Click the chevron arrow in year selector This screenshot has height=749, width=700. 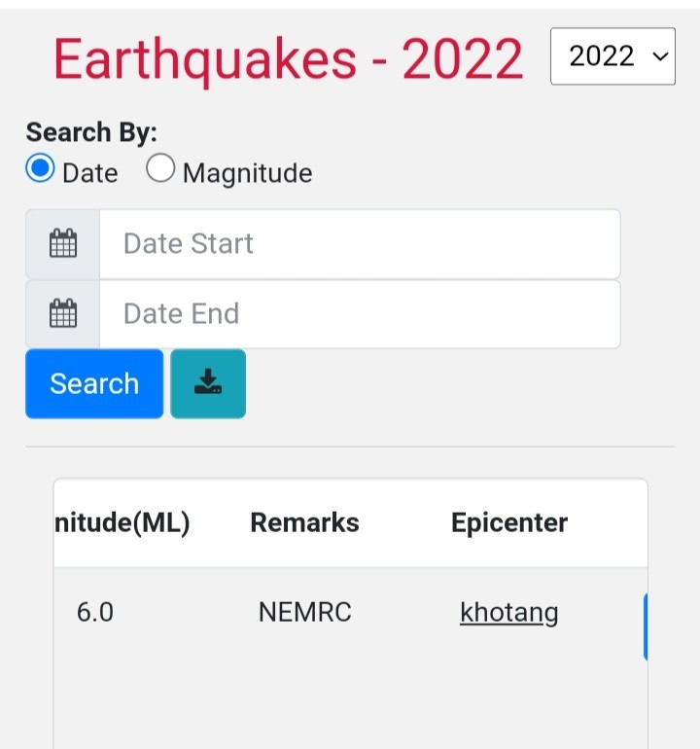coord(660,56)
